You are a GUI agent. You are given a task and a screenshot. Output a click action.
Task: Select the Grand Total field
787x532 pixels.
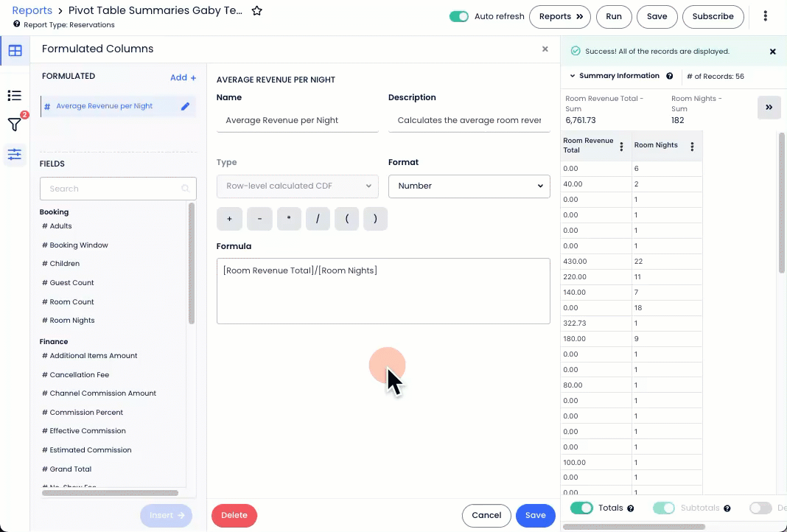coord(67,469)
